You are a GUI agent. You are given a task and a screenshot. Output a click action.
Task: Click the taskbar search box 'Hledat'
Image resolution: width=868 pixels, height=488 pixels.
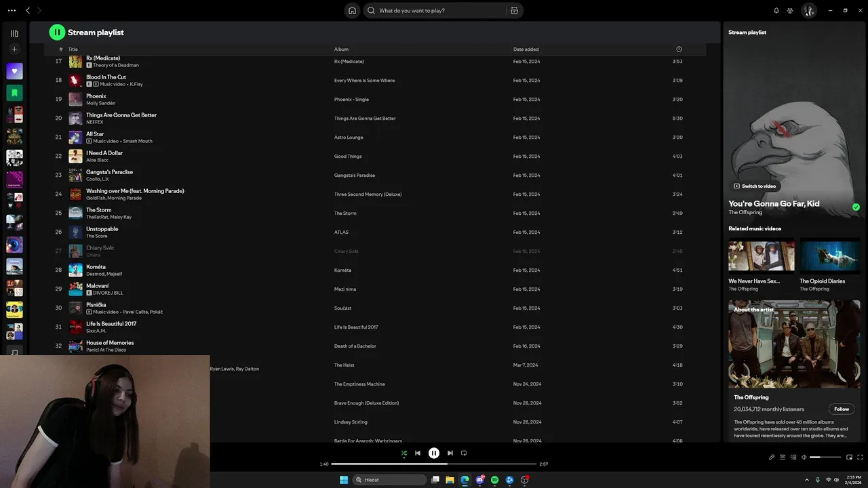pyautogui.click(x=390, y=480)
